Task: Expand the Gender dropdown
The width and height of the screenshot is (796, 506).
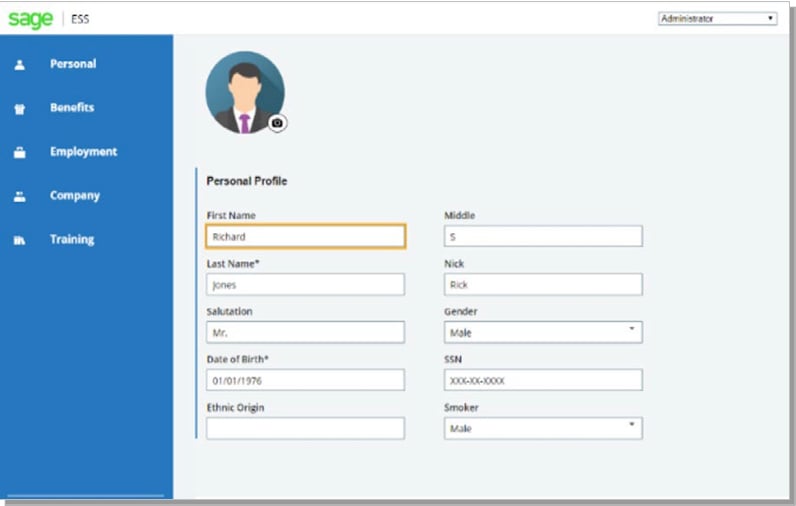Action: coord(543,332)
